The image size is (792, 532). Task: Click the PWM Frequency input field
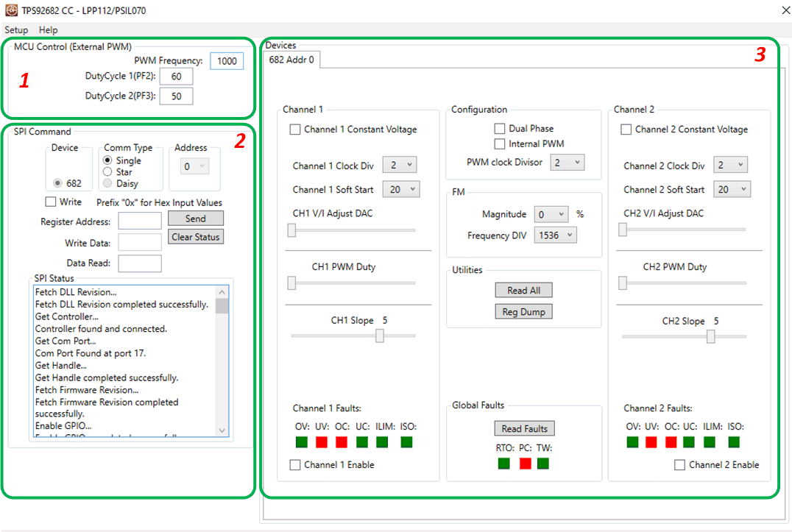point(227,61)
